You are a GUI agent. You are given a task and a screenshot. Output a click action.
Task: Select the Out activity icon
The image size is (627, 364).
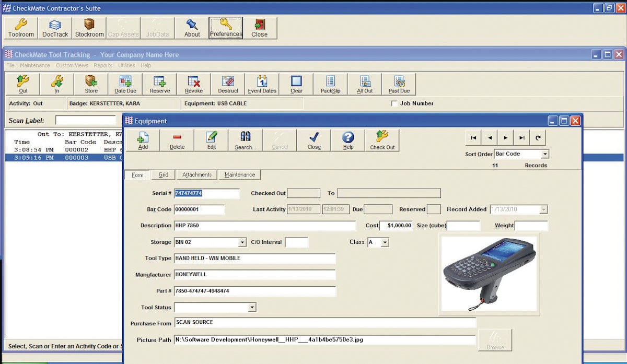22,84
